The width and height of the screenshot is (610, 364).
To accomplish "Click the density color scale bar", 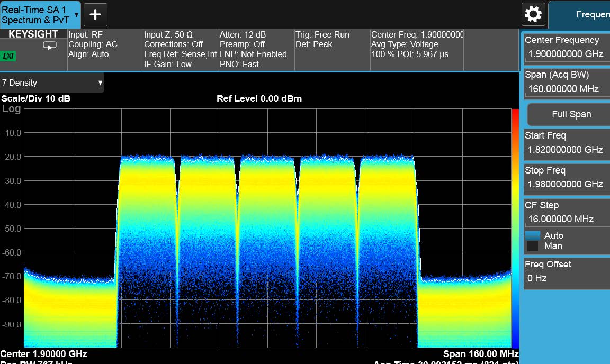I will click(515, 228).
